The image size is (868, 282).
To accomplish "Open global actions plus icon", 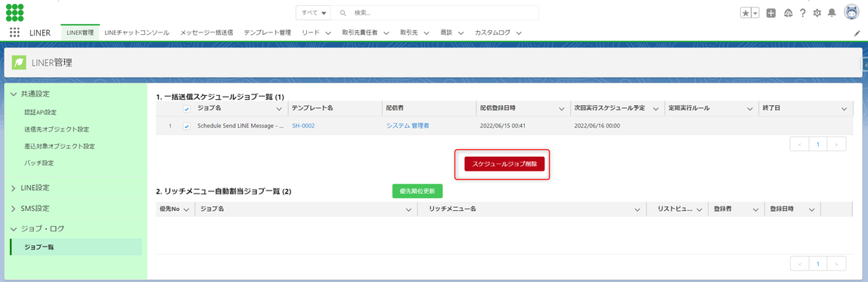I will (770, 13).
